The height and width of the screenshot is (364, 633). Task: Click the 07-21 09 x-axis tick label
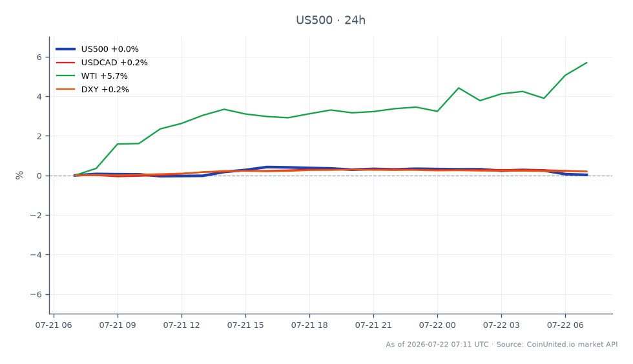point(118,325)
